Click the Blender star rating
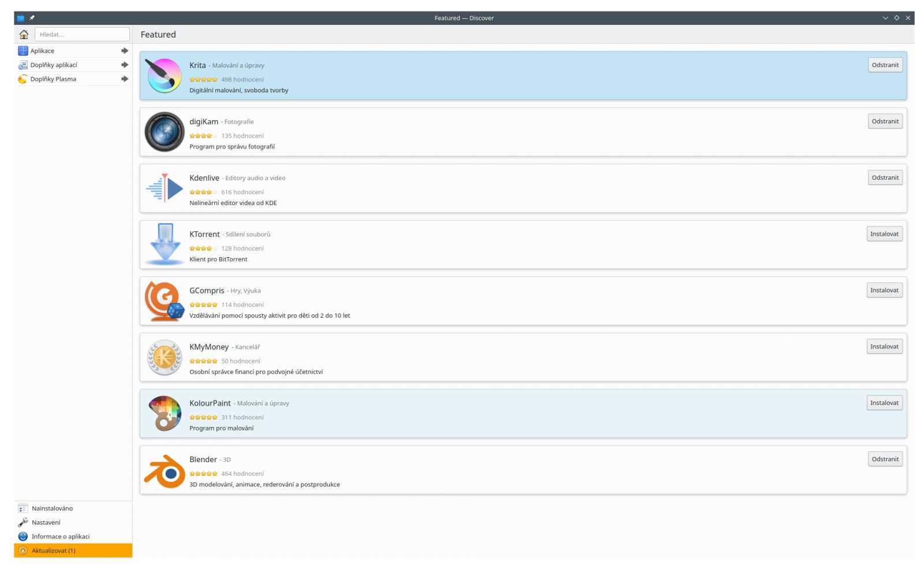This screenshot has height=572, width=924. click(203, 474)
